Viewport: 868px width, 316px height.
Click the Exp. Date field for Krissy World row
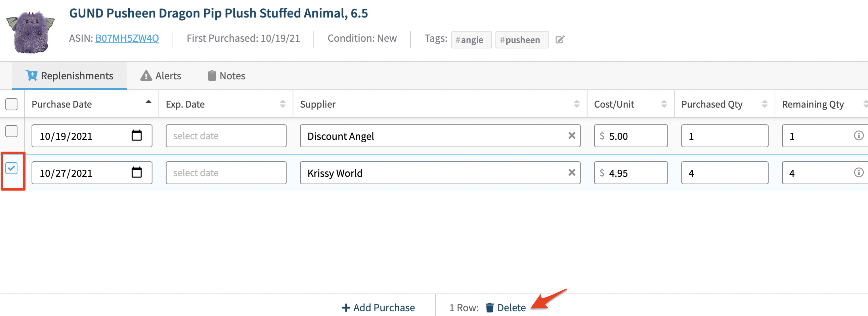226,173
